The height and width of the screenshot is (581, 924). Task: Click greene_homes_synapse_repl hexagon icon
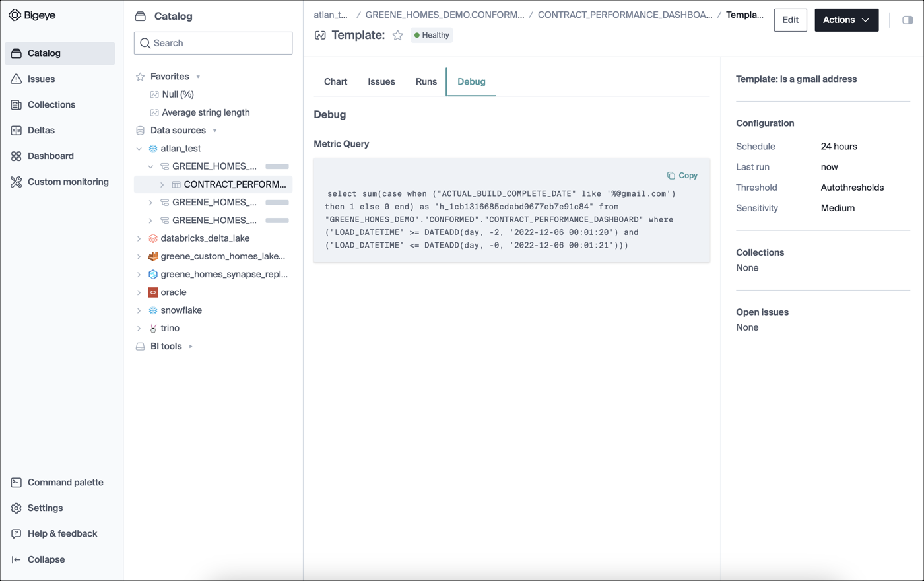click(x=153, y=274)
